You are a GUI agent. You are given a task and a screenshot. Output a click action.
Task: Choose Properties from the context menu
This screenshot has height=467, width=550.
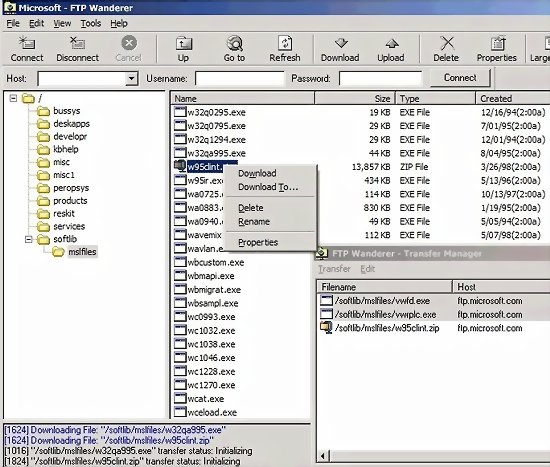270,242
